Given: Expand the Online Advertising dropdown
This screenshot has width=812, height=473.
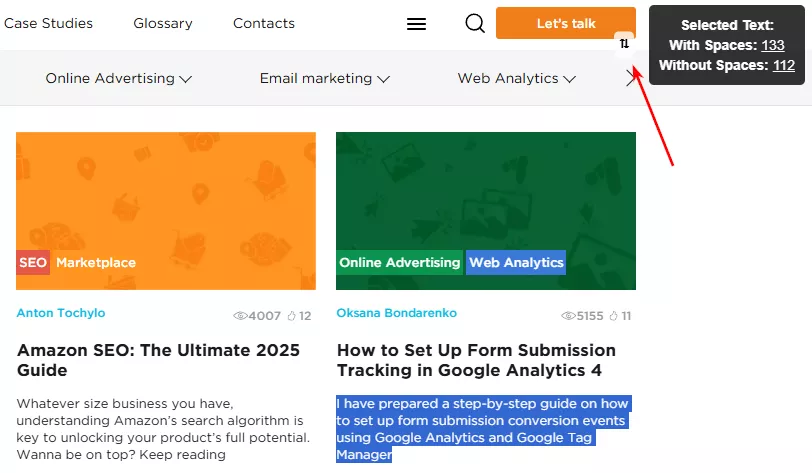Looking at the screenshot, I should pos(119,78).
